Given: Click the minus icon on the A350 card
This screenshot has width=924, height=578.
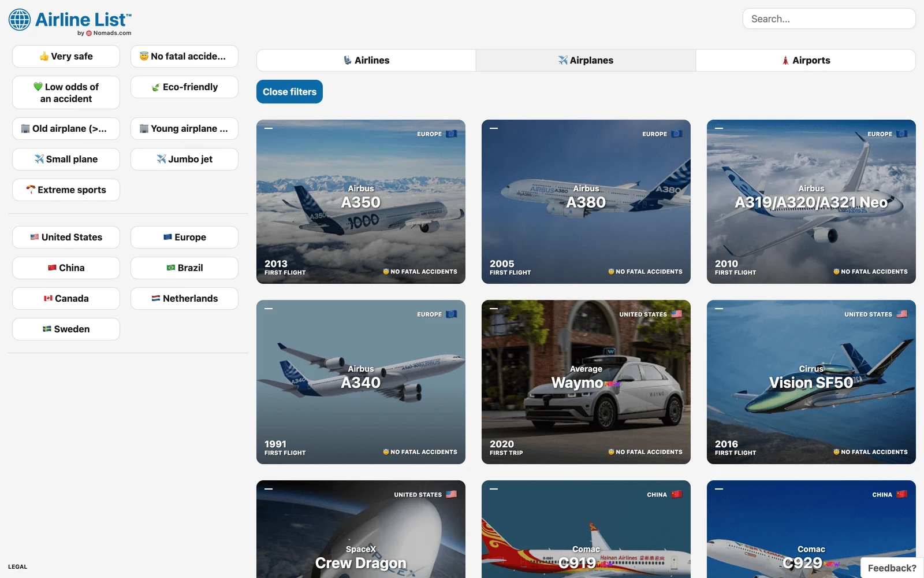Looking at the screenshot, I should point(269,128).
